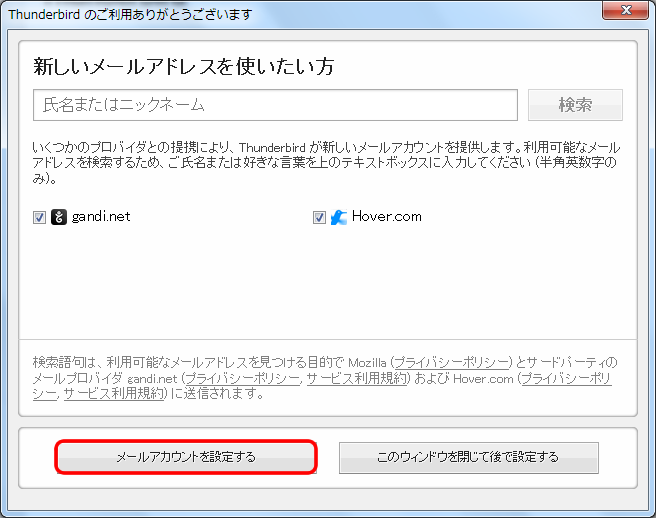Click the Hover.com provider icon

(339, 217)
